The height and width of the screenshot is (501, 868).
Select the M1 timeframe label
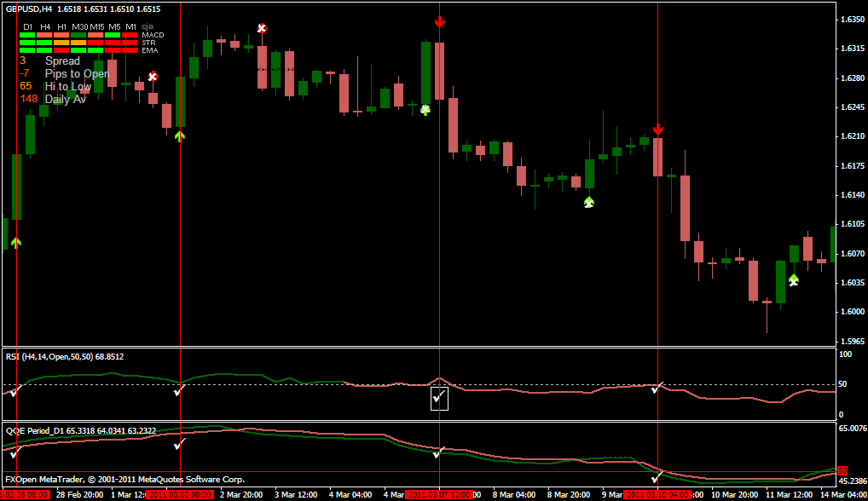point(130,27)
